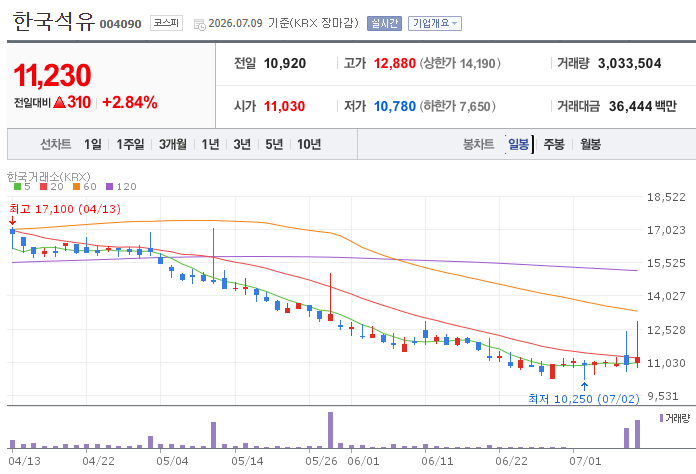Click the 07/01 date axis label
Screen dimensions: 696x474
[x=585, y=462]
